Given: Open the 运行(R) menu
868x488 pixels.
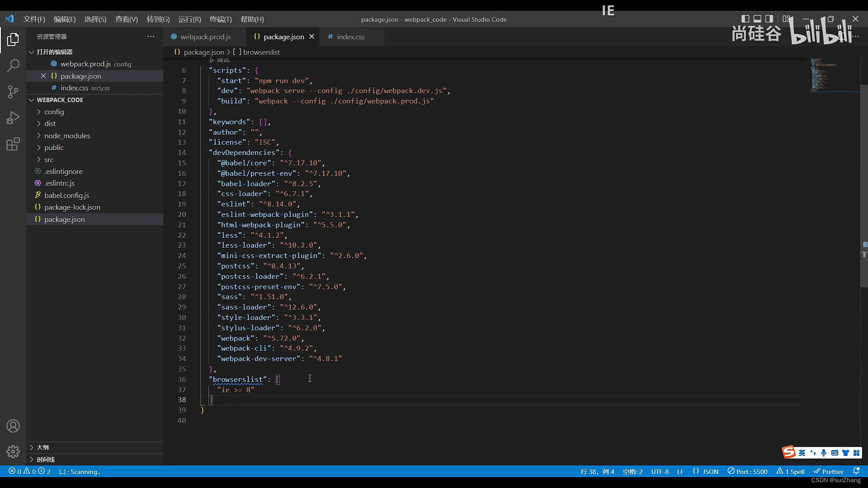Looking at the screenshot, I should coord(189,19).
